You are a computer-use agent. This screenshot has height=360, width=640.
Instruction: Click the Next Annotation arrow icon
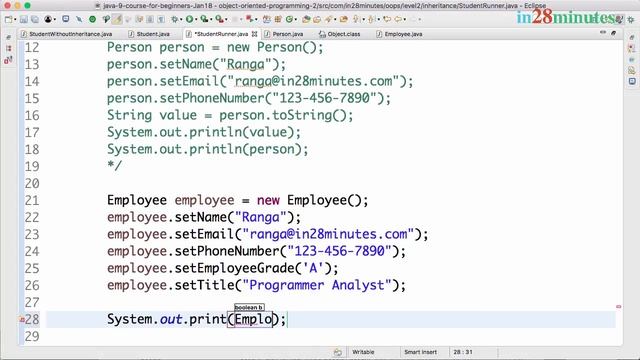click(356, 19)
